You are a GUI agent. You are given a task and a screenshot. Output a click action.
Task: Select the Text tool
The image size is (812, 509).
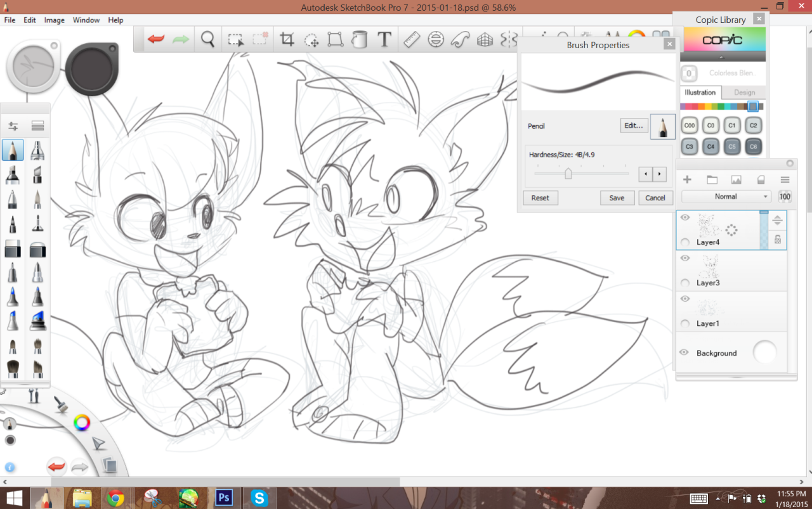point(384,39)
